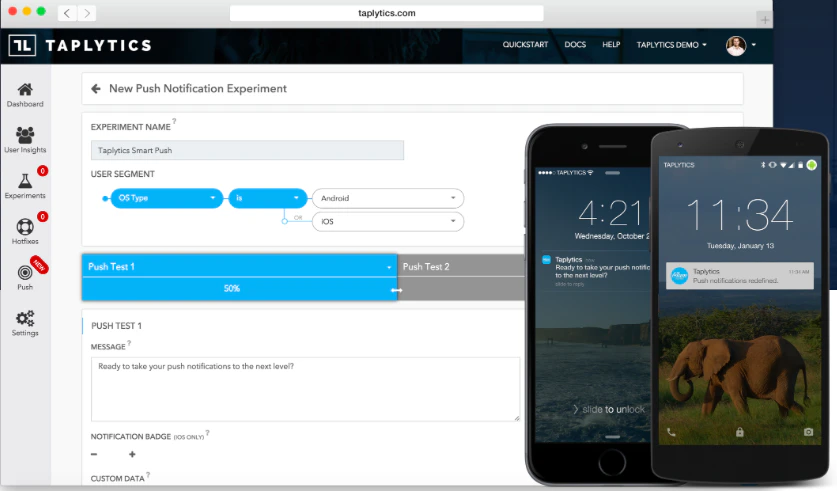The width and height of the screenshot is (837, 491).
Task: Open the Taplytics Demo account menu
Action: (x=671, y=45)
